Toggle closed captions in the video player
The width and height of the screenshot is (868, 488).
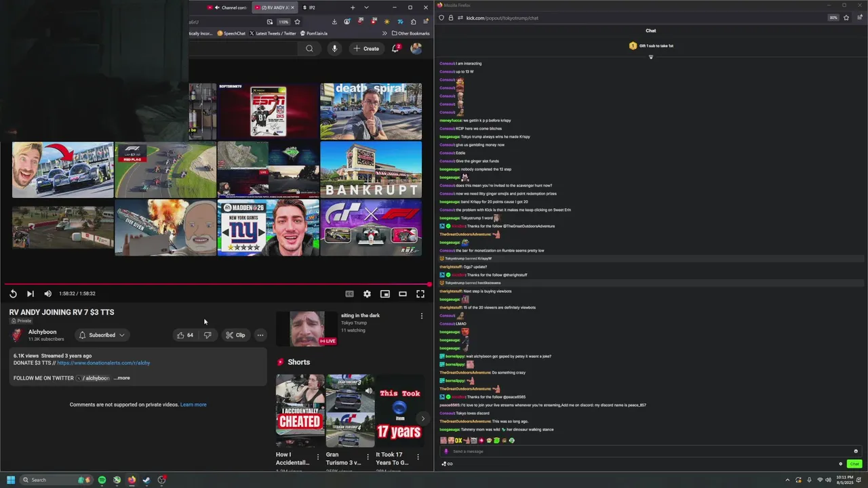pos(349,293)
